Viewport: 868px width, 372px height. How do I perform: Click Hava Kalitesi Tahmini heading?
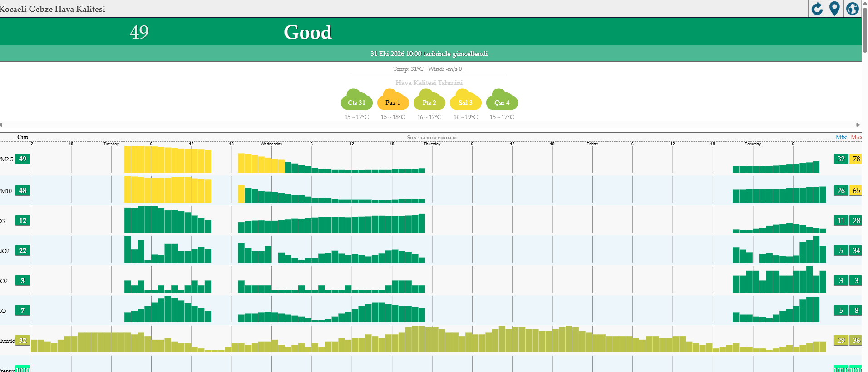point(429,83)
